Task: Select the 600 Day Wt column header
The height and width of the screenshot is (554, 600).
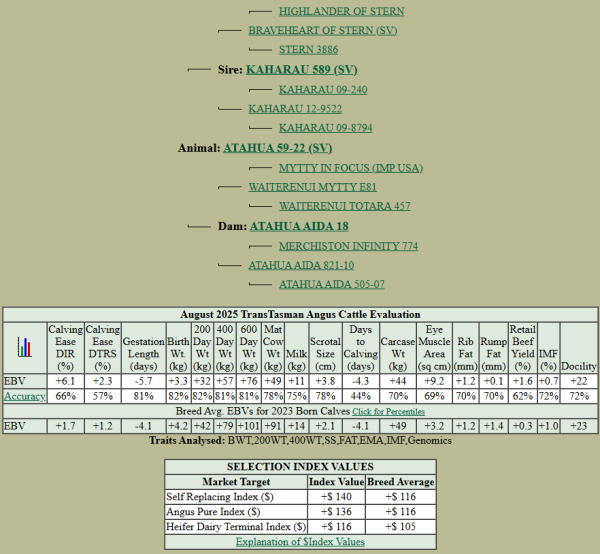Action: (x=249, y=348)
